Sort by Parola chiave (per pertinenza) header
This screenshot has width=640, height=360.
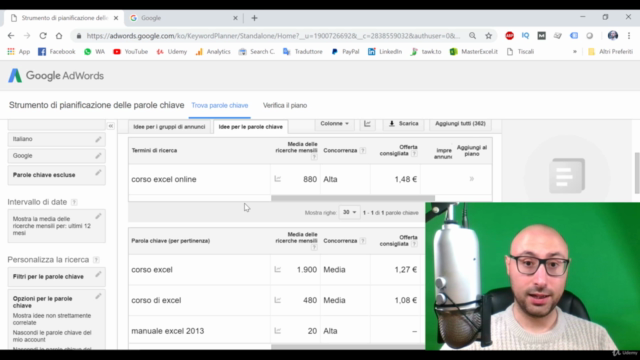171,241
